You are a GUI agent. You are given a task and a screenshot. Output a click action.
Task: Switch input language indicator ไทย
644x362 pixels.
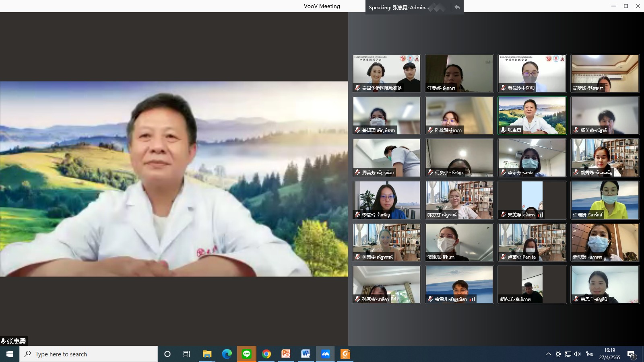(x=590, y=354)
